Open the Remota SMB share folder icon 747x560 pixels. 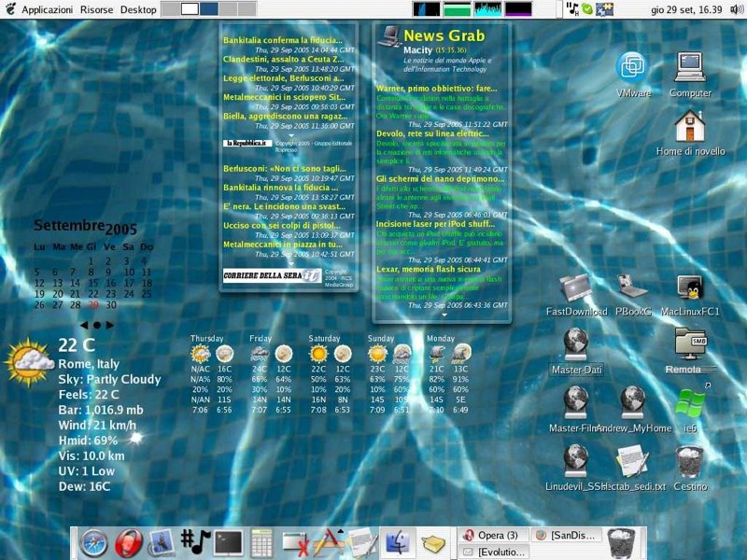(690, 343)
